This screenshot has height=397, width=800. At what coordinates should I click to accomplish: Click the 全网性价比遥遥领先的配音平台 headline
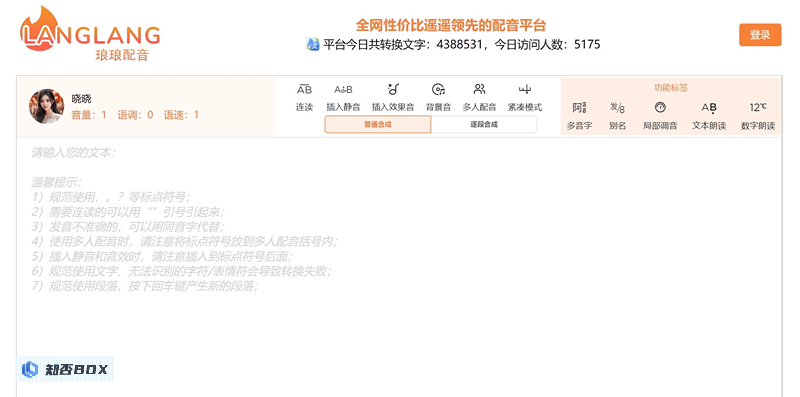[451, 25]
